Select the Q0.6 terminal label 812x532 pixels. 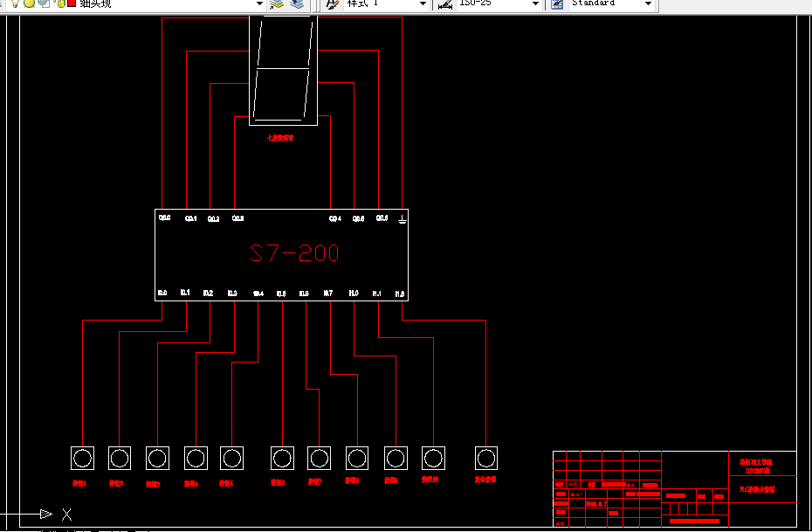point(382,218)
